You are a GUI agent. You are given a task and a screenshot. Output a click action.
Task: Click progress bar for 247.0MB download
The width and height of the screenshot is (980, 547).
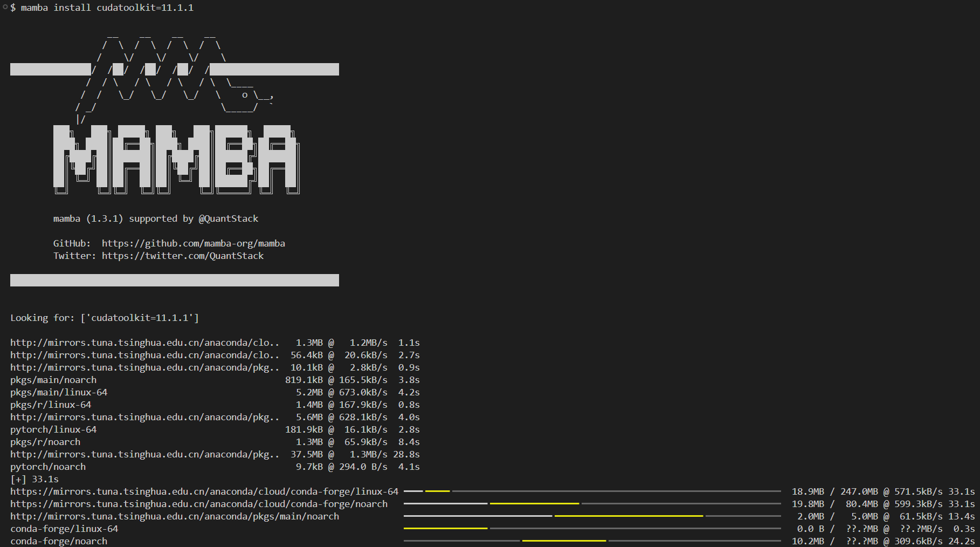pos(592,491)
